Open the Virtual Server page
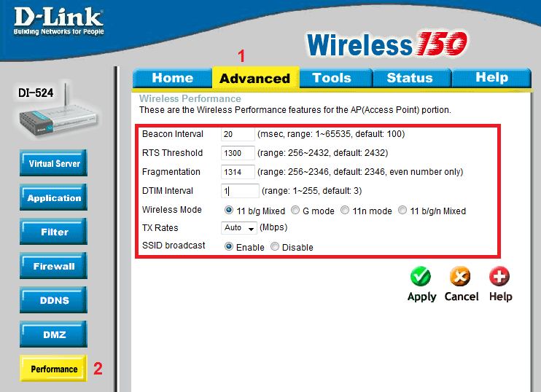 (53, 163)
